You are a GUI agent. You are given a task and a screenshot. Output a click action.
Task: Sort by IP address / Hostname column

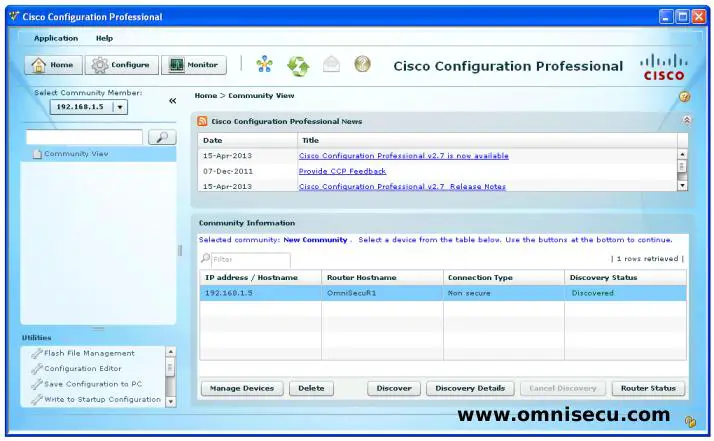(260, 277)
